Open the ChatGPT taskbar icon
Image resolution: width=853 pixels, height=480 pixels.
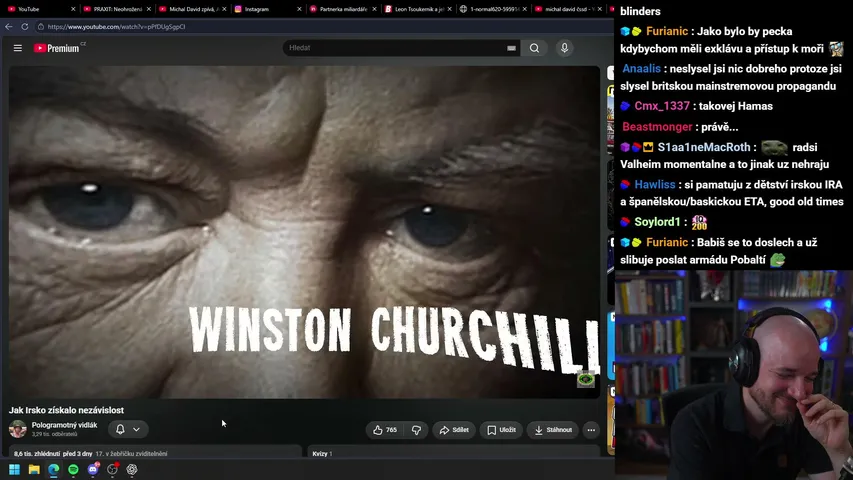pyautogui.click(x=132, y=469)
